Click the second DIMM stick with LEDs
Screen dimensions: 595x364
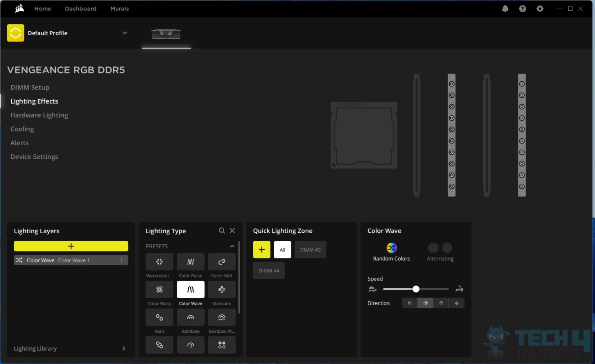pyautogui.click(x=451, y=135)
